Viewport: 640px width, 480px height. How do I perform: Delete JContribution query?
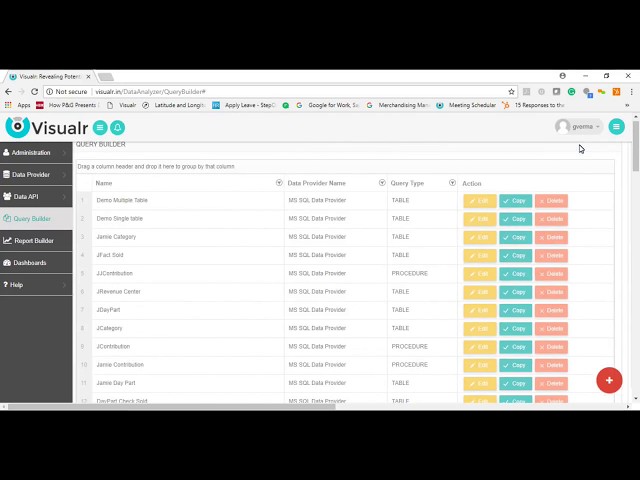tap(551, 347)
